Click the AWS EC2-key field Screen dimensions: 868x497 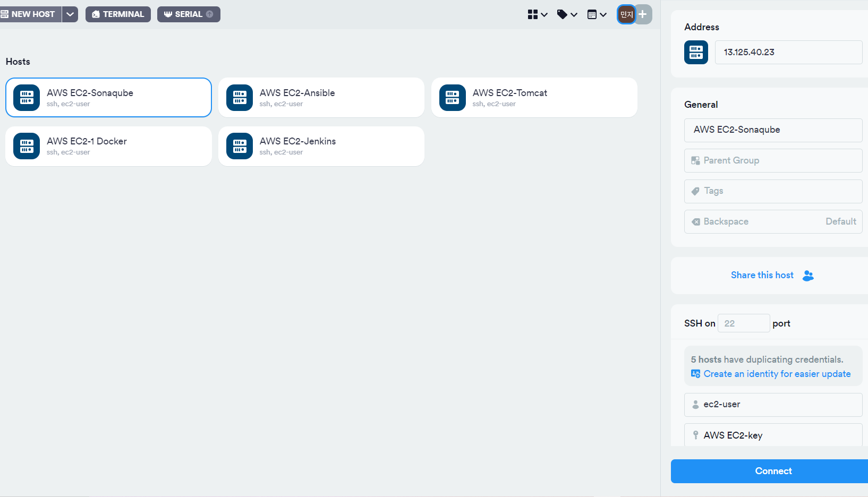tap(773, 435)
